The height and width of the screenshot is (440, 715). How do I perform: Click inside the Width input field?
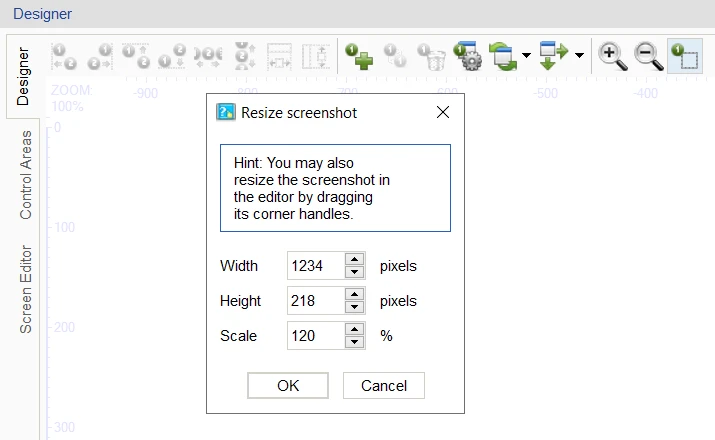click(316, 266)
